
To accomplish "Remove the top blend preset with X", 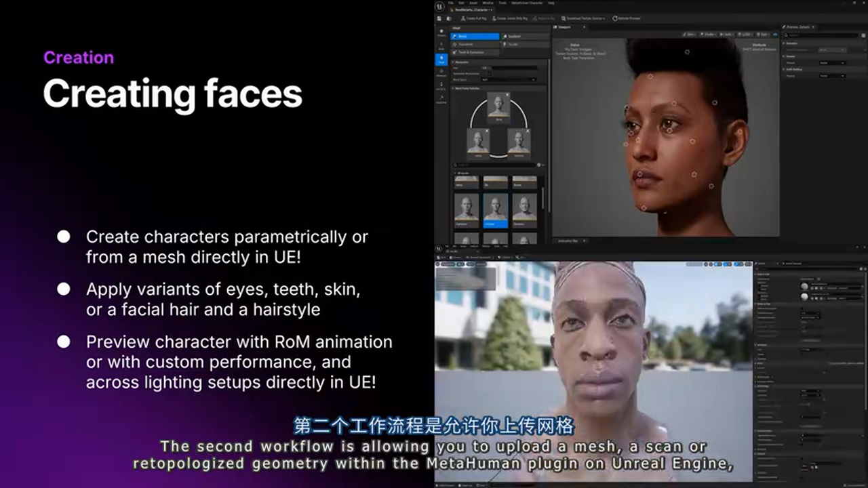I will [508, 94].
